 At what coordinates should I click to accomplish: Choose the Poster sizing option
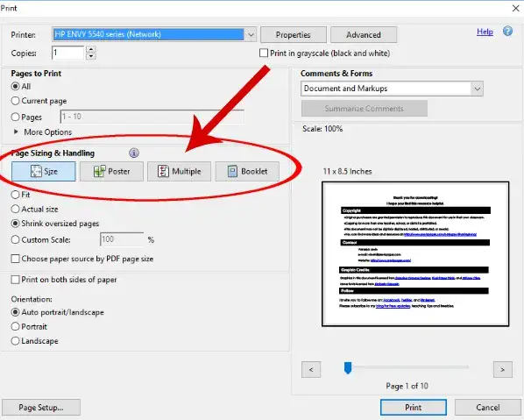[x=111, y=171]
